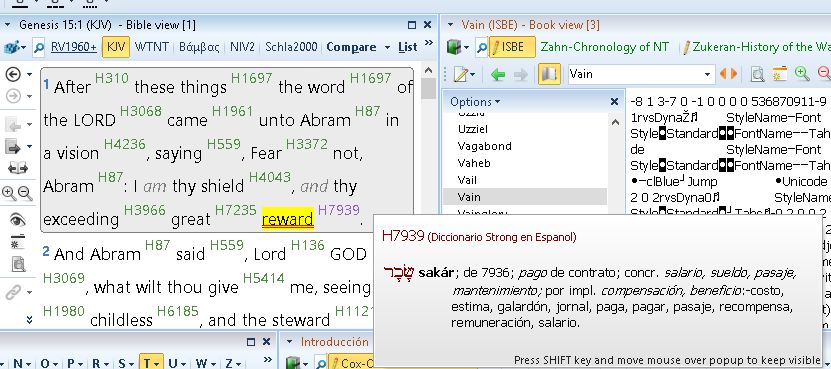Go back in Bible view history
831x369 pixels.
(13, 74)
